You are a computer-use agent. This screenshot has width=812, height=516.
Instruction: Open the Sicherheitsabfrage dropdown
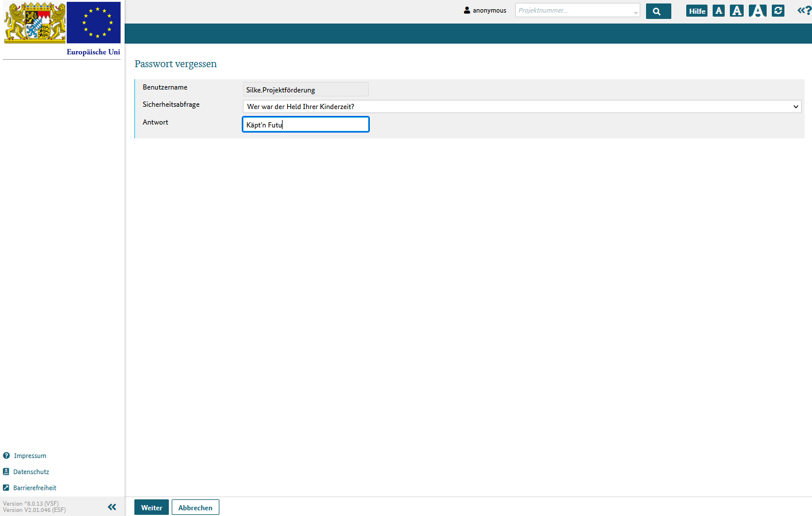click(521, 106)
